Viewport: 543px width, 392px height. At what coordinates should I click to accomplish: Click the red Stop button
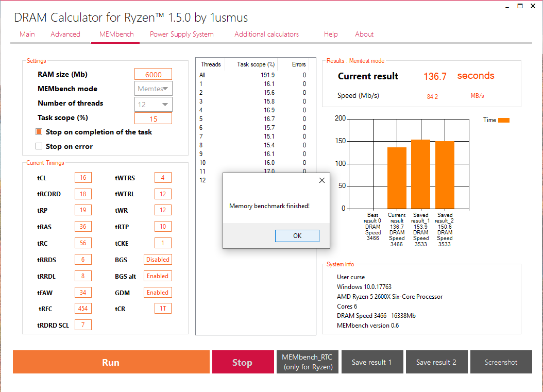[x=243, y=362]
